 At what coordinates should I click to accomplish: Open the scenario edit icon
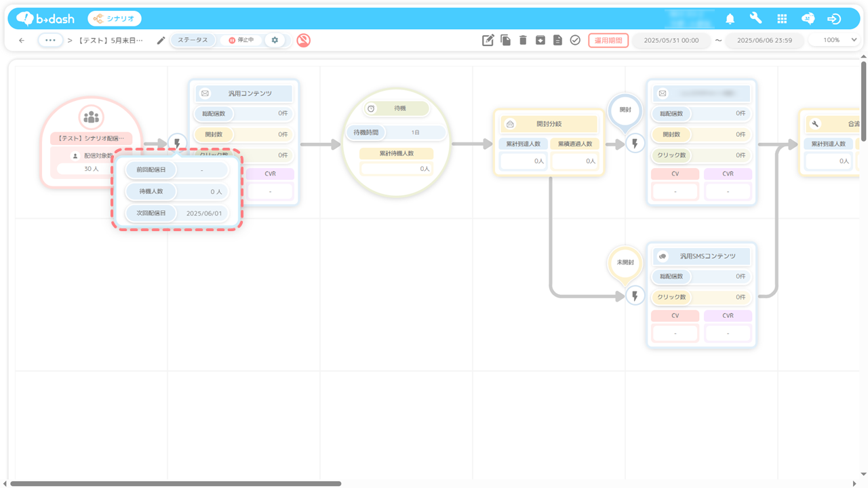click(x=488, y=41)
